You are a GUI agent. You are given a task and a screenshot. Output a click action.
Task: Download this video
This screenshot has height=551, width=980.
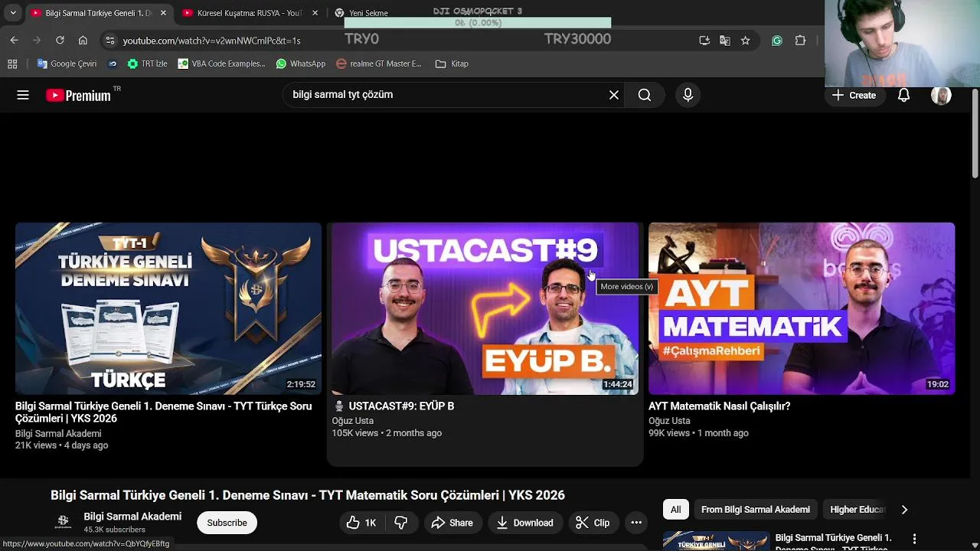point(524,523)
